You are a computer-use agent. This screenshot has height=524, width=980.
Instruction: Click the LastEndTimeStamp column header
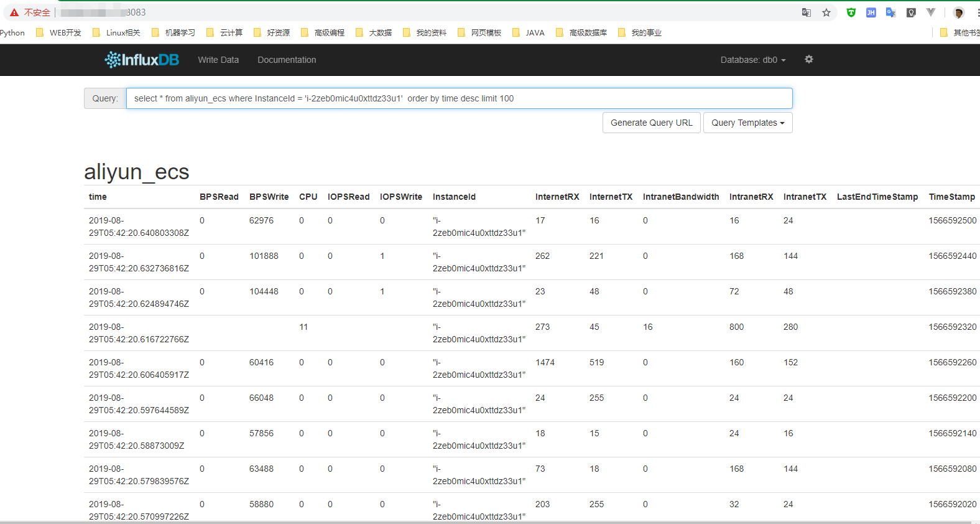[x=877, y=197]
